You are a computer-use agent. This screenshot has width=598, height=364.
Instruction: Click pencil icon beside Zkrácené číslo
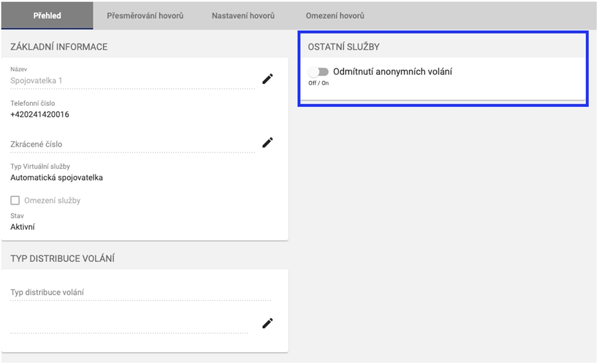(268, 143)
